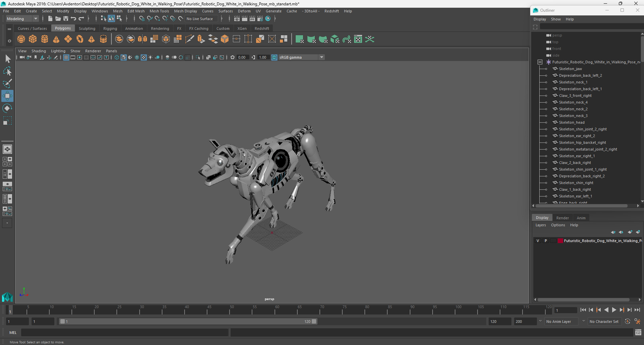Switch to single perspective layout icon

point(7,149)
